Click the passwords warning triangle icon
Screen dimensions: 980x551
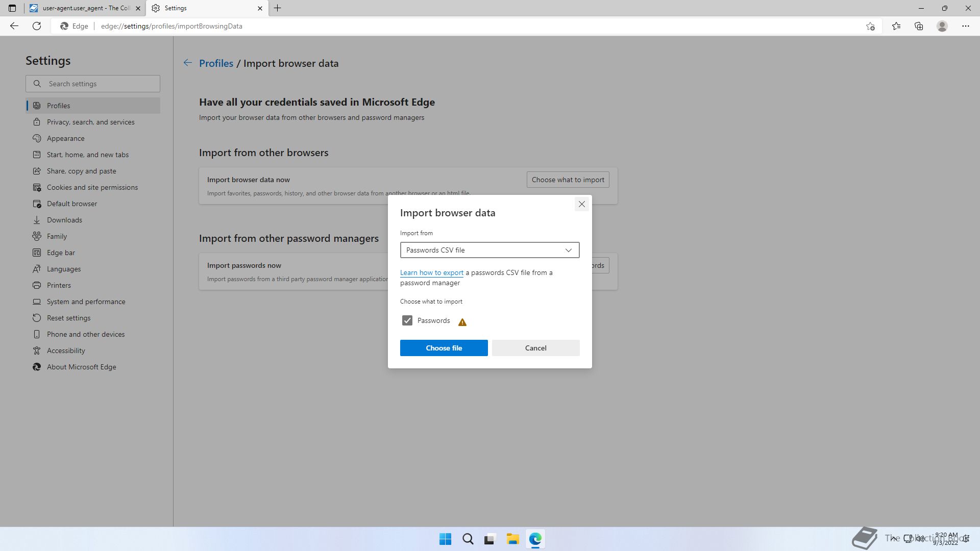(462, 322)
